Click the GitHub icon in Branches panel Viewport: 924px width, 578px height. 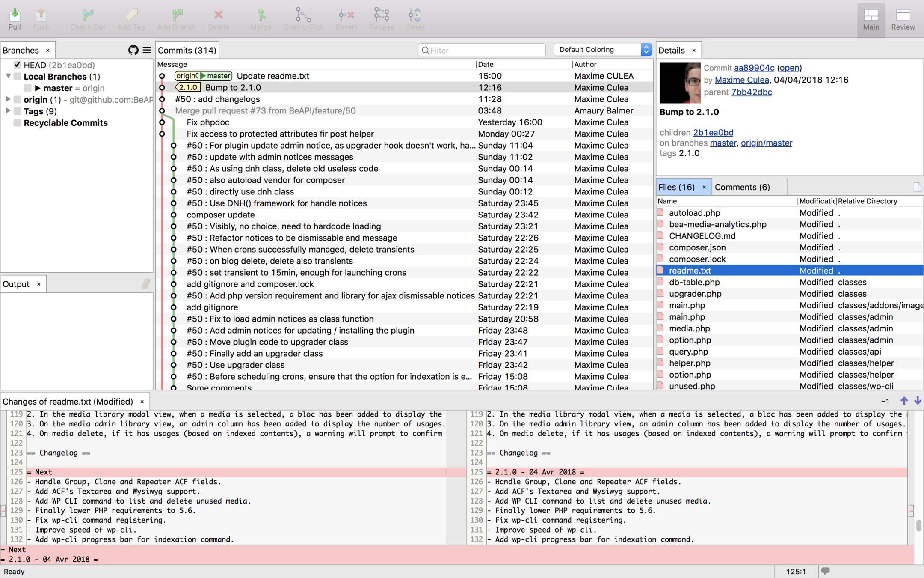coord(133,50)
